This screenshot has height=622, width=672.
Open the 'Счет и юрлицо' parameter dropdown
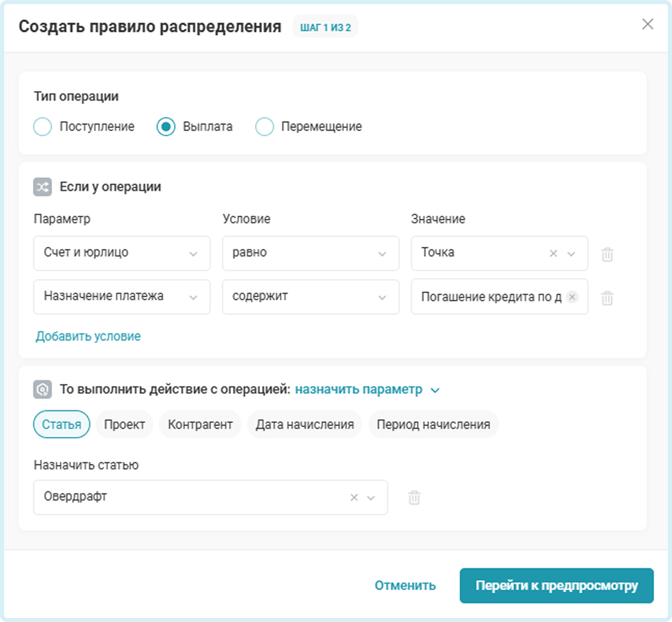tap(122, 253)
